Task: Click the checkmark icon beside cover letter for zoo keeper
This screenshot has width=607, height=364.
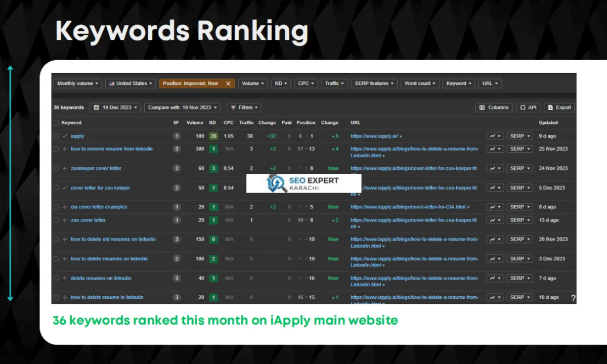Action: (x=65, y=188)
